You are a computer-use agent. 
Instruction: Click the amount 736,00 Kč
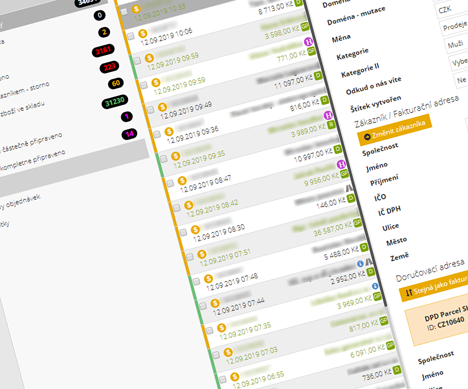pyautogui.click(x=377, y=374)
